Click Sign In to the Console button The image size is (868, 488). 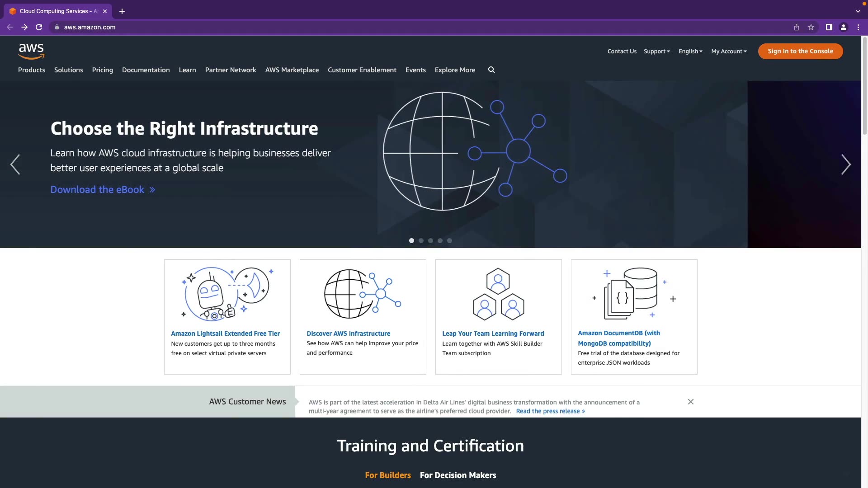(800, 51)
